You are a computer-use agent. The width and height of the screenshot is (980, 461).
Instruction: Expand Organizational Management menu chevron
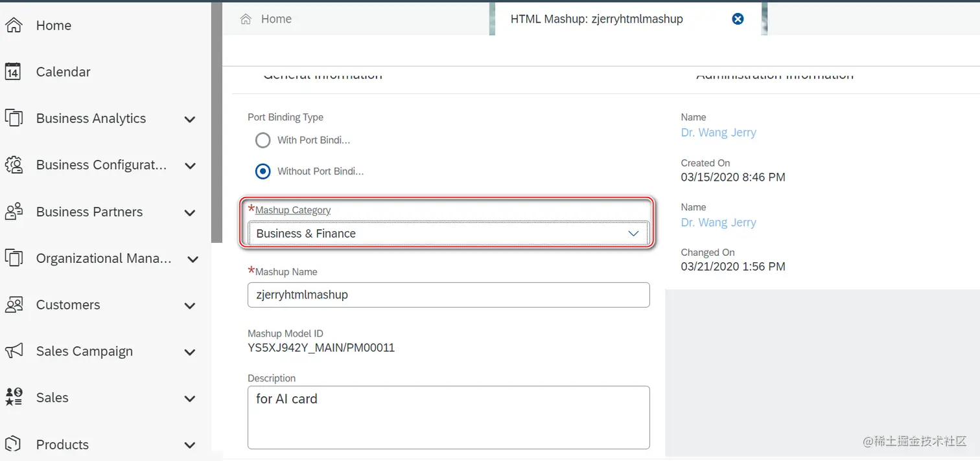pyautogui.click(x=192, y=259)
